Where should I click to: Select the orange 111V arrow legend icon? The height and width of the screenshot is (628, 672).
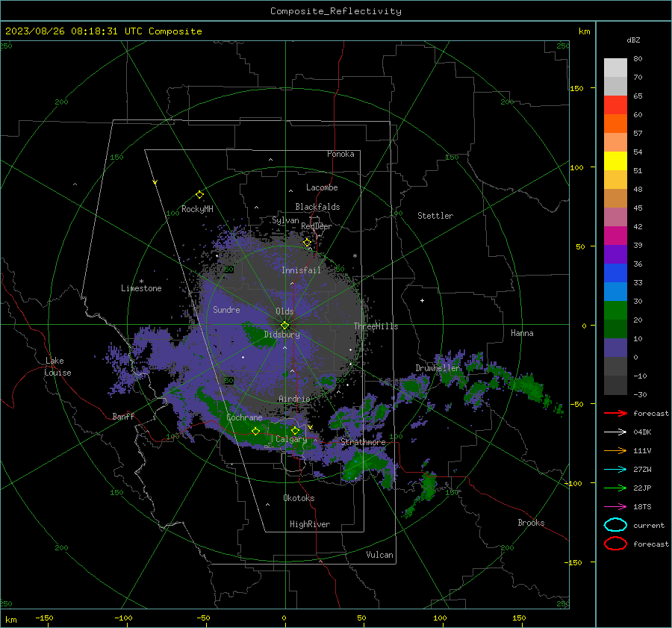[615, 450]
